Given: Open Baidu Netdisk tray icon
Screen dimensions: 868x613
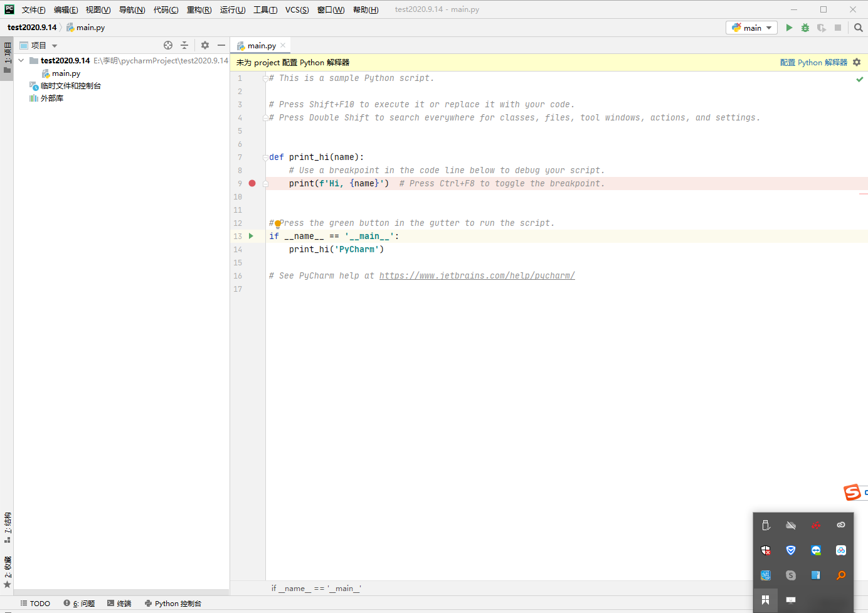Looking at the screenshot, I should [x=841, y=550].
